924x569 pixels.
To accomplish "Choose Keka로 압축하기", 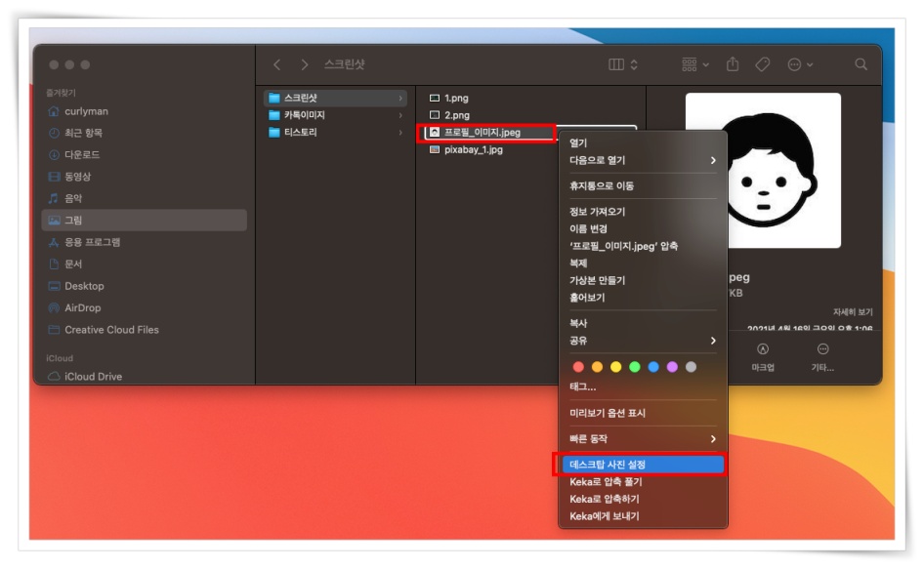I will 643,499.
